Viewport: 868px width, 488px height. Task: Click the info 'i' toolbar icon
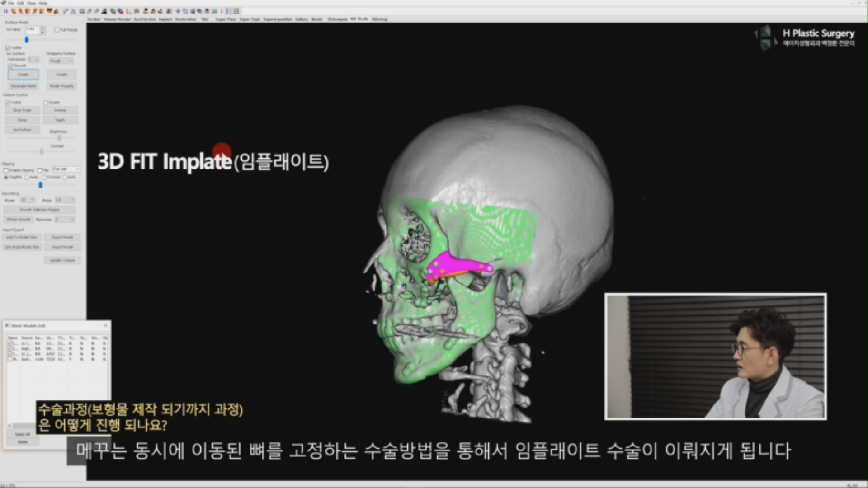(222, 11)
